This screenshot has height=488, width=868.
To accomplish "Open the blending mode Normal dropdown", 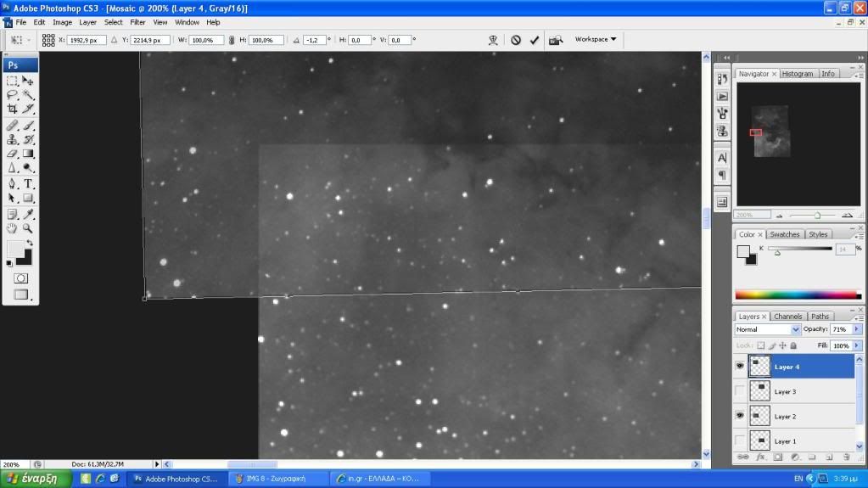I will coord(768,329).
